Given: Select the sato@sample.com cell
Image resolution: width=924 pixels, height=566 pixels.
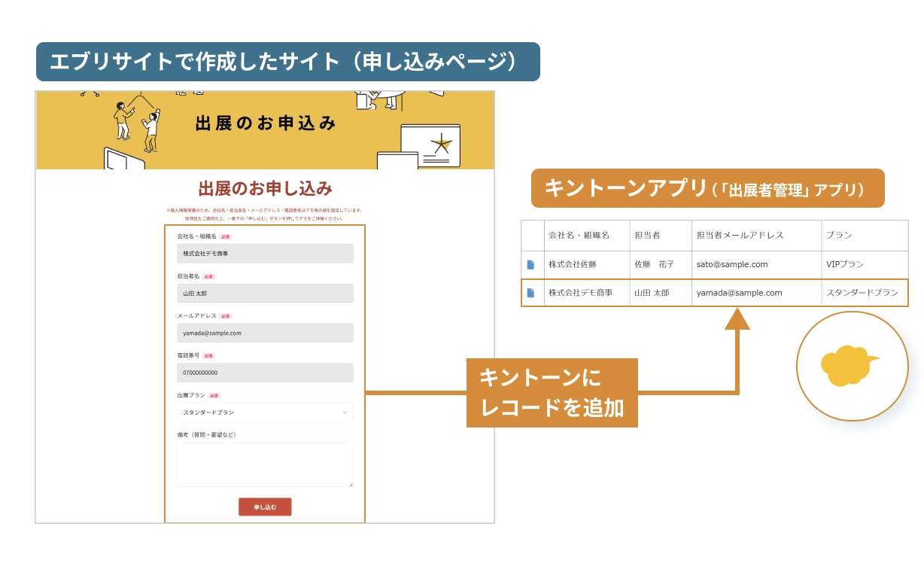Looking at the screenshot, I should [756, 265].
